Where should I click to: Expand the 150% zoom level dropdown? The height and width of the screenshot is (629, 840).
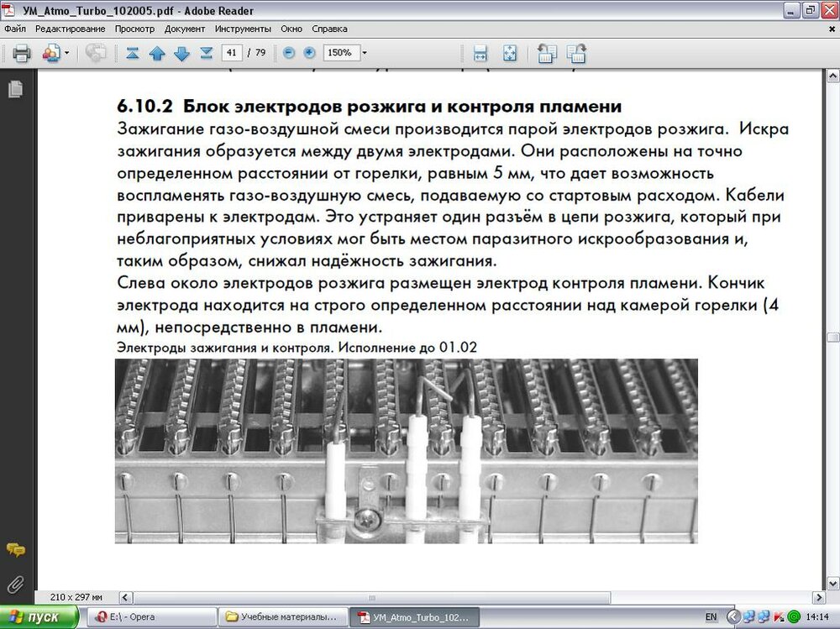[365, 53]
